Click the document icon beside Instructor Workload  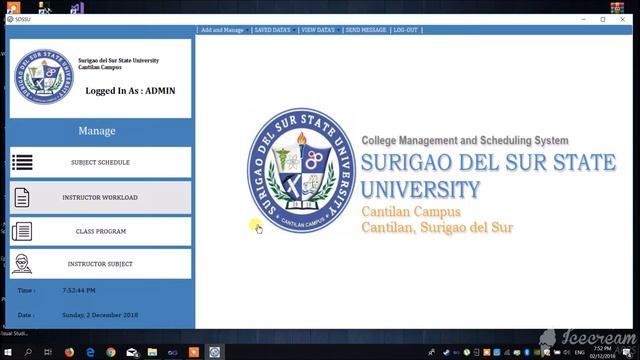pyautogui.click(x=22, y=198)
